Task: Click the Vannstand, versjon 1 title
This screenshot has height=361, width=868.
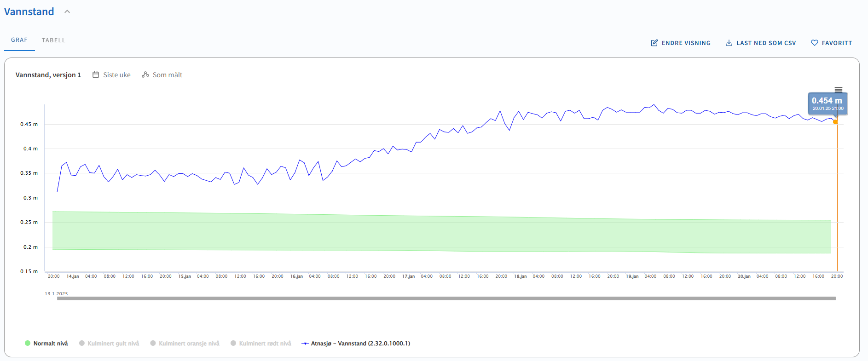Action: 48,75
